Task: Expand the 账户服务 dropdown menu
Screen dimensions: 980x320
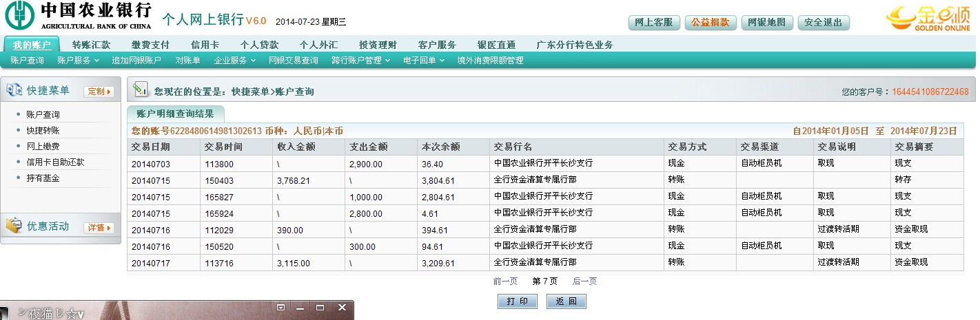Action: (x=77, y=61)
